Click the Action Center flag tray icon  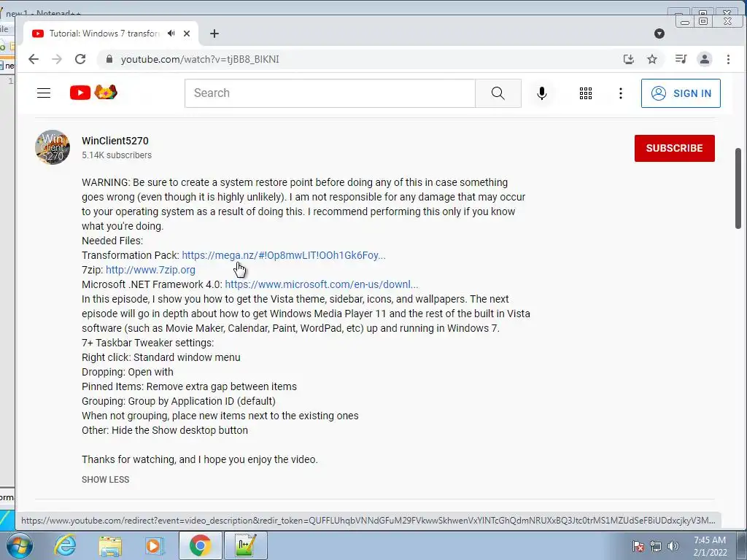638,546
